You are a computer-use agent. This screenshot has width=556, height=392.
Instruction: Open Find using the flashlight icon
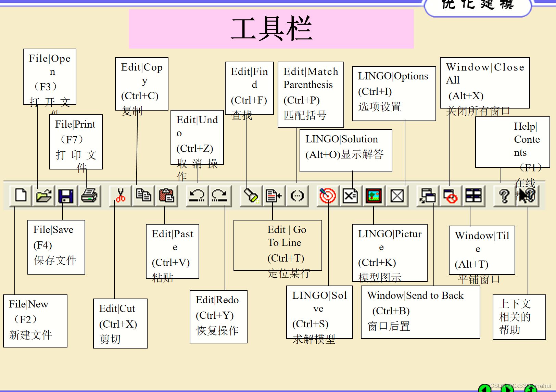tap(251, 196)
